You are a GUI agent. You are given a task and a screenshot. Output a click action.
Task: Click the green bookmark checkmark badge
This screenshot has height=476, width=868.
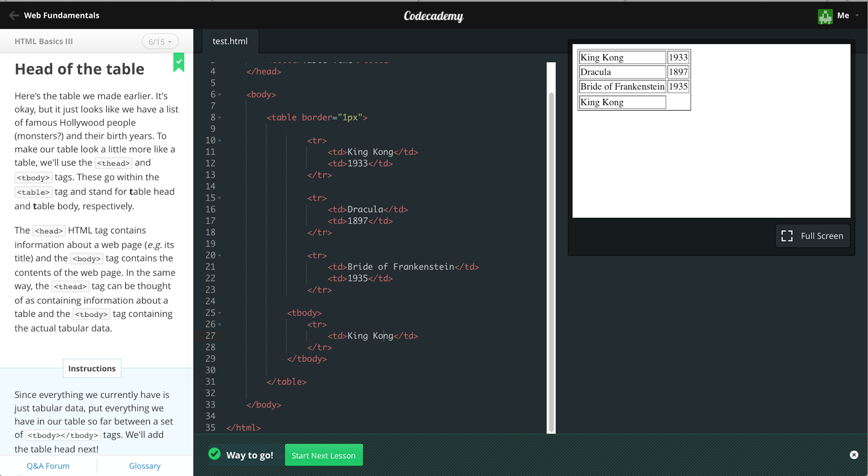coord(178,62)
